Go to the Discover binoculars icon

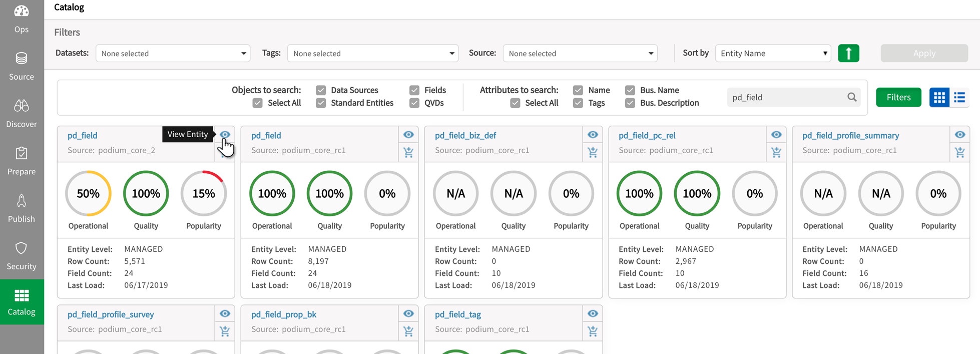tap(22, 106)
